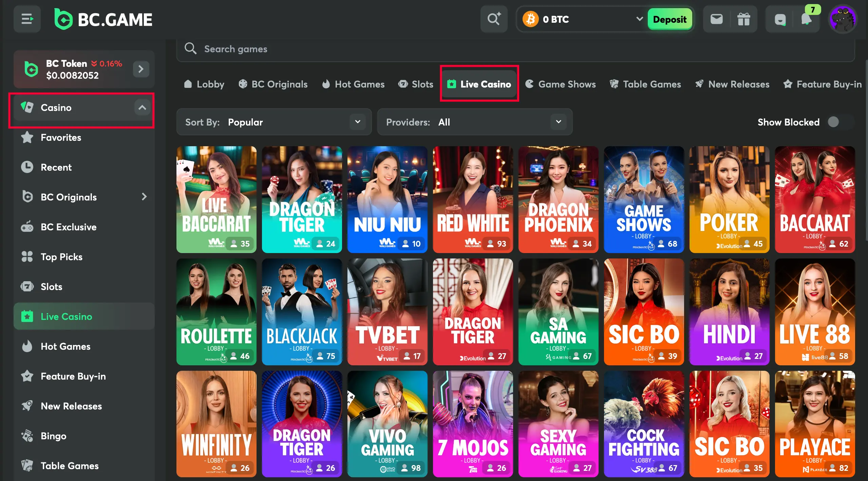Click the Bingo icon in sidebar
The image size is (868, 481).
coord(27,436)
